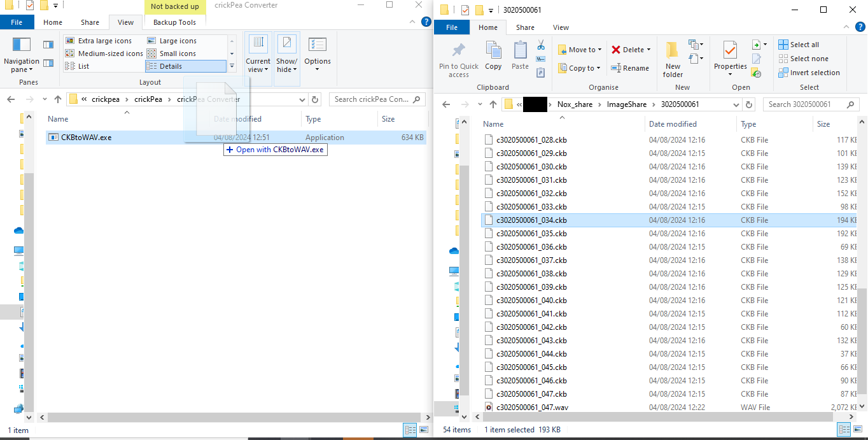Toggle the Preview pane in the Panes group
This screenshot has height=440, width=868.
tap(48, 45)
